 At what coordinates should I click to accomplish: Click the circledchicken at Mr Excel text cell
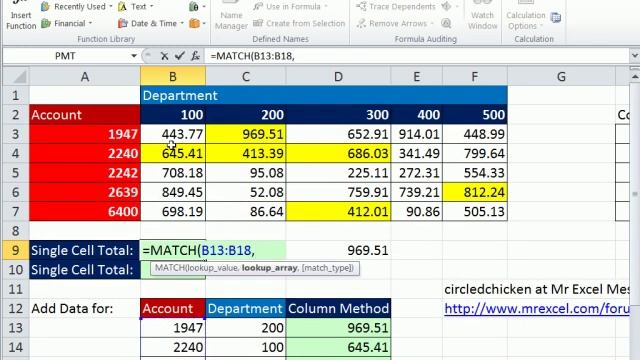pos(536,289)
